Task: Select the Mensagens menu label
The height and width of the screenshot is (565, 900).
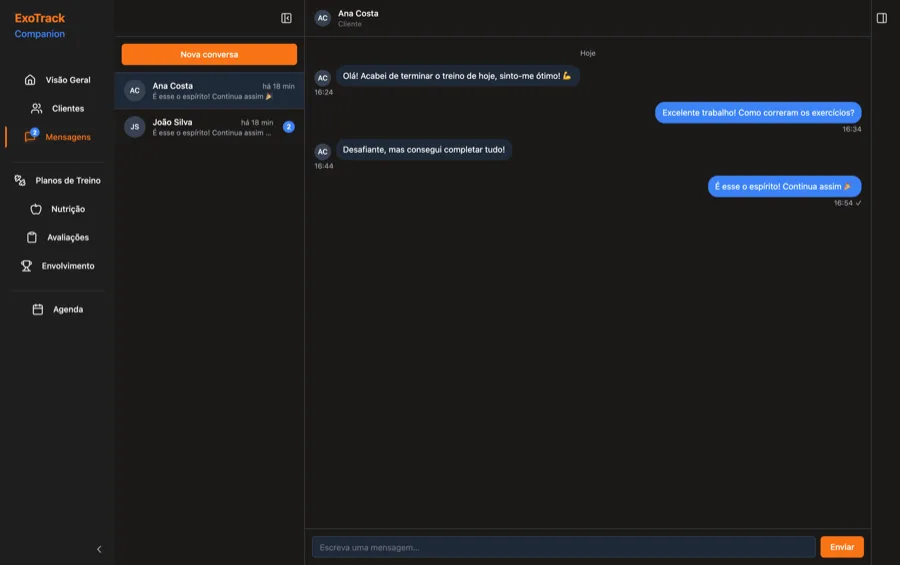Action: 68,137
